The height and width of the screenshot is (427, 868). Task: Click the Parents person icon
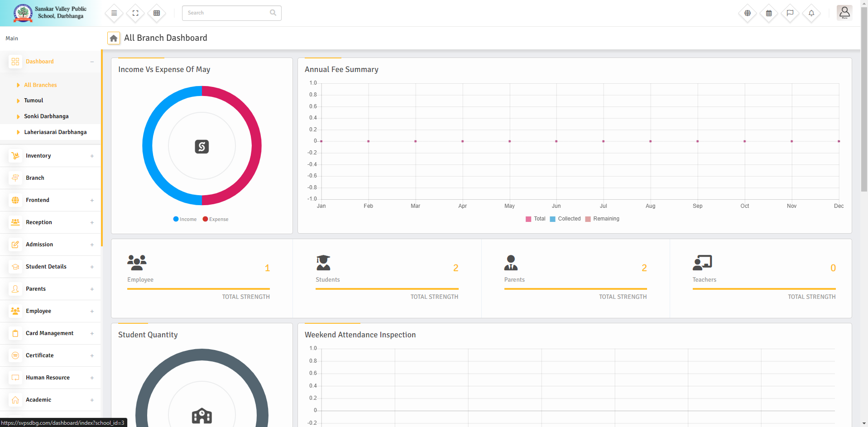pos(15,289)
